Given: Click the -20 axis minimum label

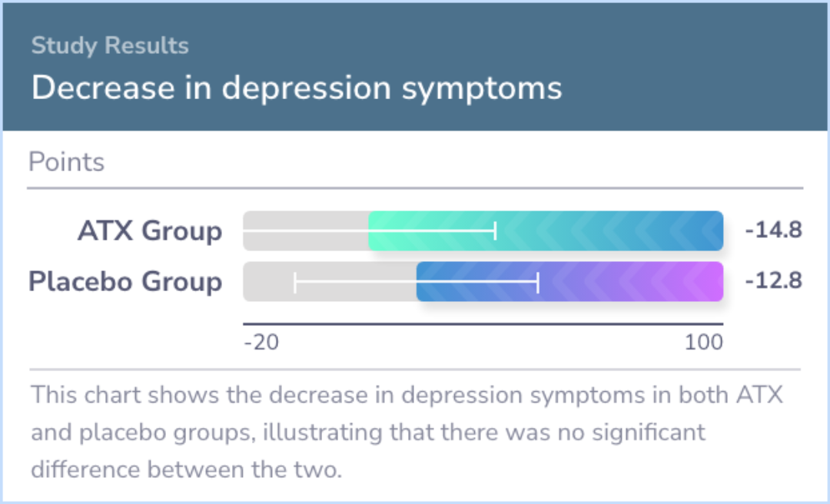Looking at the screenshot, I should pos(261,343).
